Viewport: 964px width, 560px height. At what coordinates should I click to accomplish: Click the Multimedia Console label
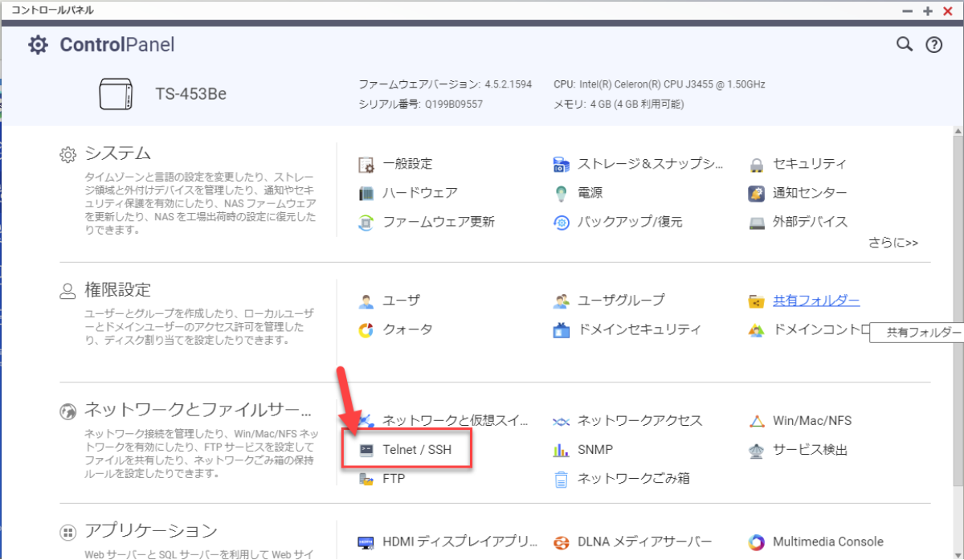827,542
